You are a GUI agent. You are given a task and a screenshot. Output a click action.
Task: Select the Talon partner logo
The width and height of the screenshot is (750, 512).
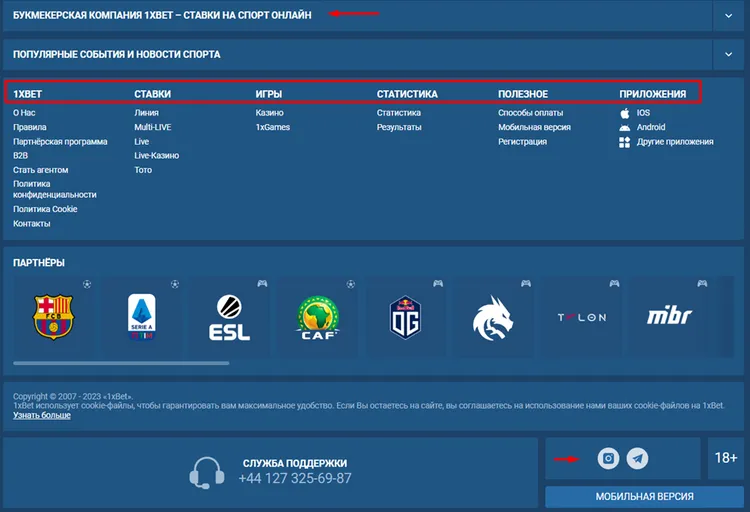(582, 317)
